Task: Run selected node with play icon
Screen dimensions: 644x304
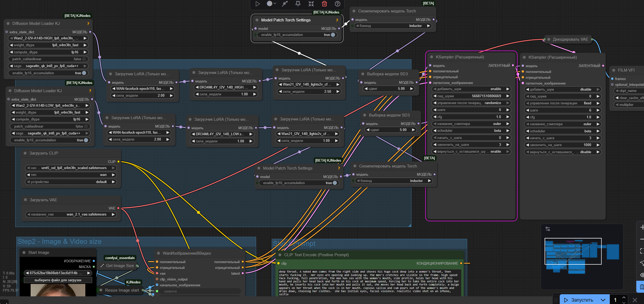Action: coord(258,4)
